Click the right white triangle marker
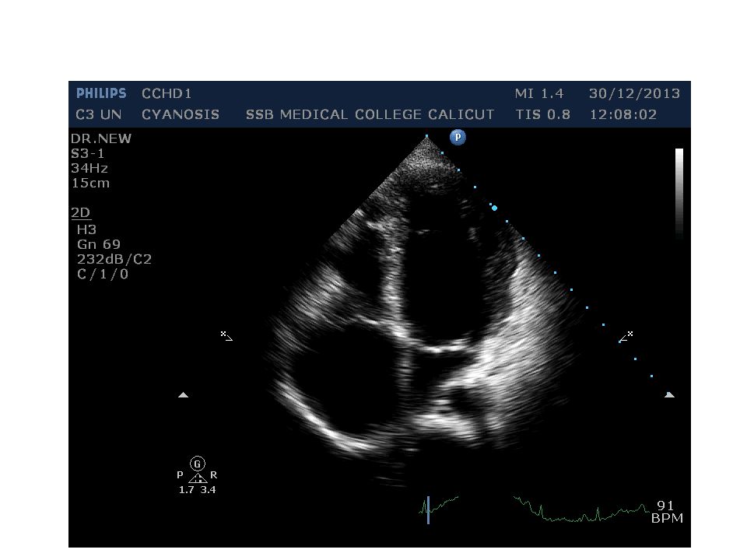This screenshot has height=560, width=747. coord(669,394)
